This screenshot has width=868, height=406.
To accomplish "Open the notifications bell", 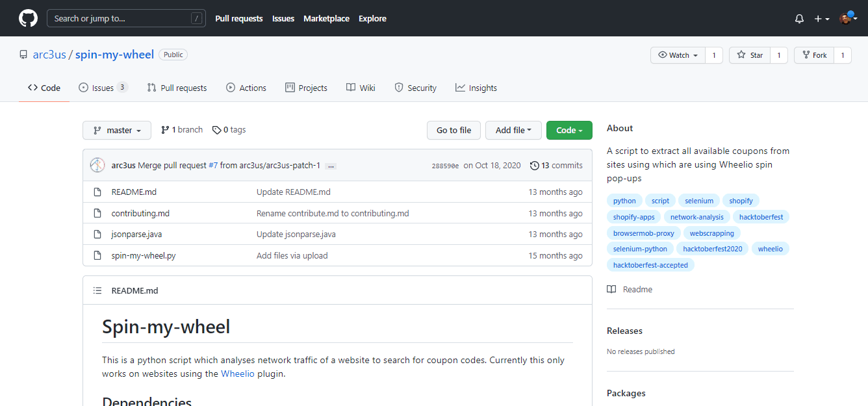I will (x=799, y=19).
